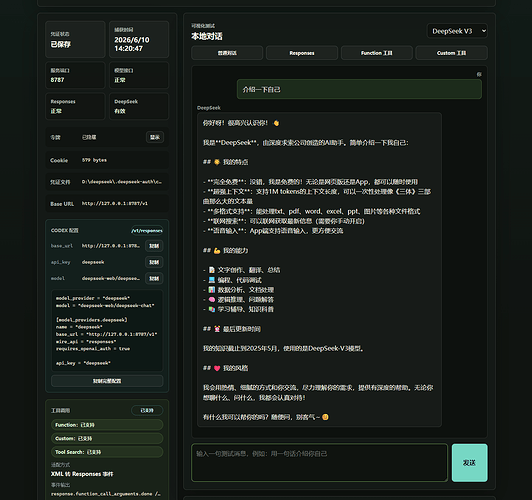
Task: Open the DeepSeek V3 model dropdown
Action: click(457, 31)
